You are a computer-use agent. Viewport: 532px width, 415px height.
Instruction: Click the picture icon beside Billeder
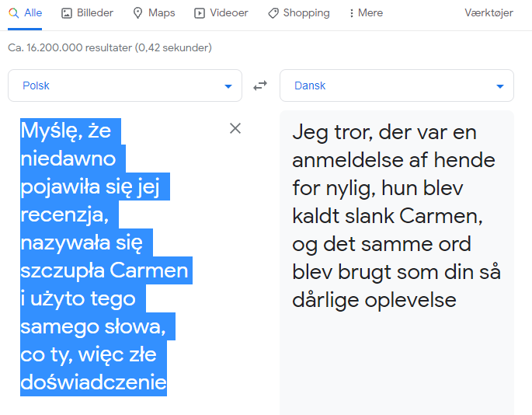67,13
